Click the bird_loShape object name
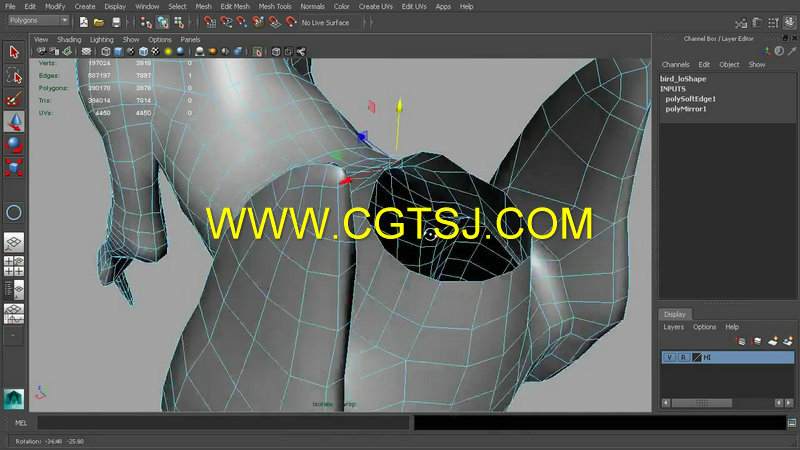The width and height of the screenshot is (800, 450). pos(683,79)
